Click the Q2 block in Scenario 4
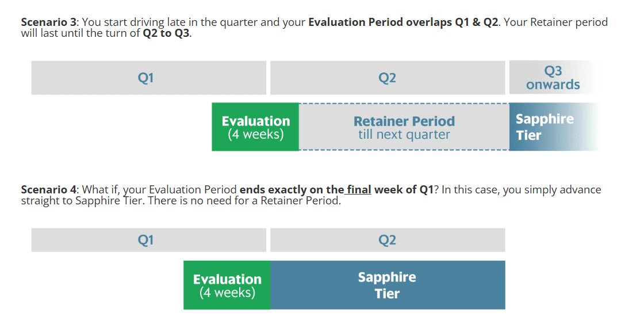Viewport: 644px width, 335px height. click(388, 240)
